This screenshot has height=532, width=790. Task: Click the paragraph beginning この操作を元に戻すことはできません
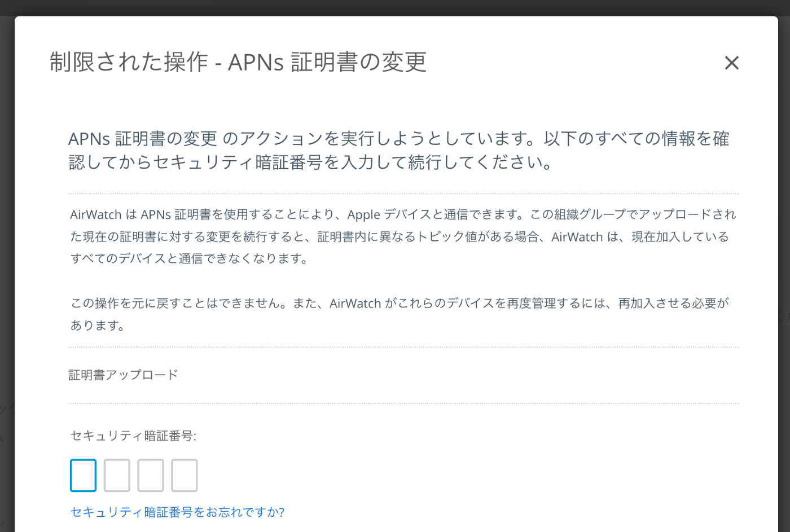(x=400, y=314)
